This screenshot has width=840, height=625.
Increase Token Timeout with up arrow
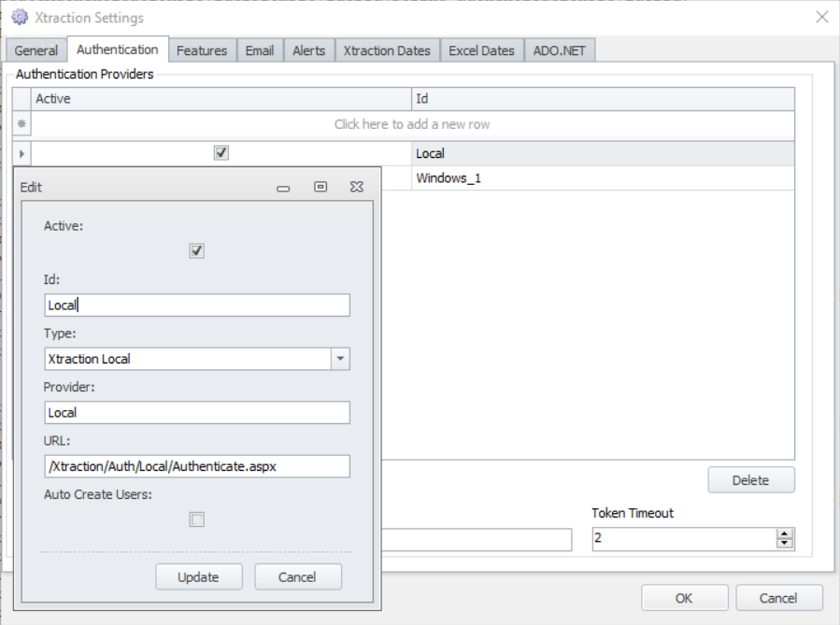point(785,533)
